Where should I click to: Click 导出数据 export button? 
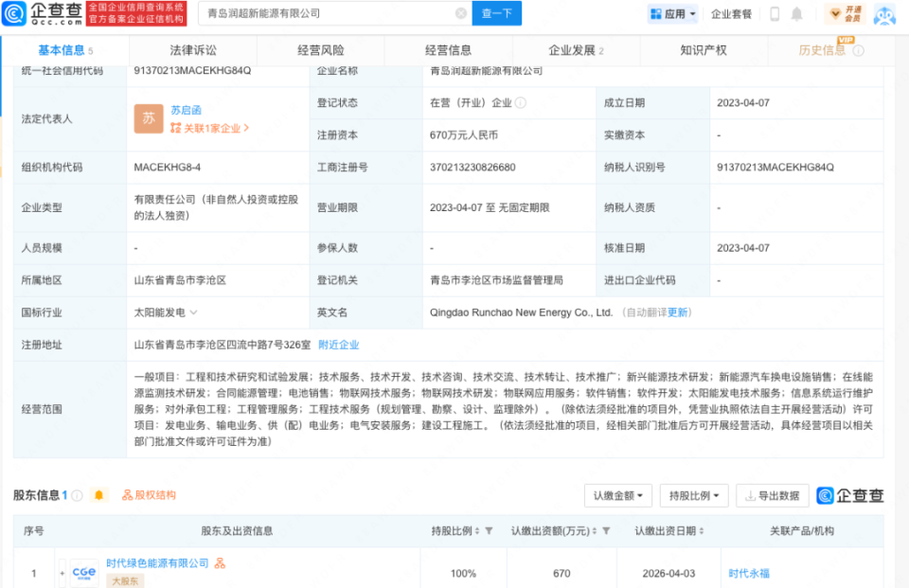[773, 496]
